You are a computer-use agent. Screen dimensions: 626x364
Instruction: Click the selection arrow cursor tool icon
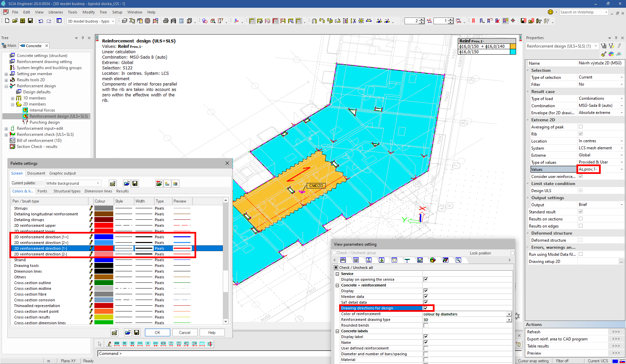pyautogui.click(x=100, y=344)
